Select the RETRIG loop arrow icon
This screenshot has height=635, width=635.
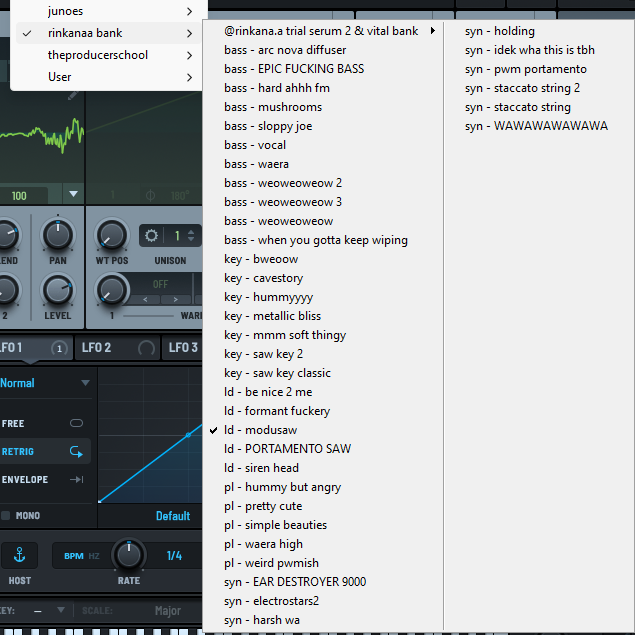[76, 451]
